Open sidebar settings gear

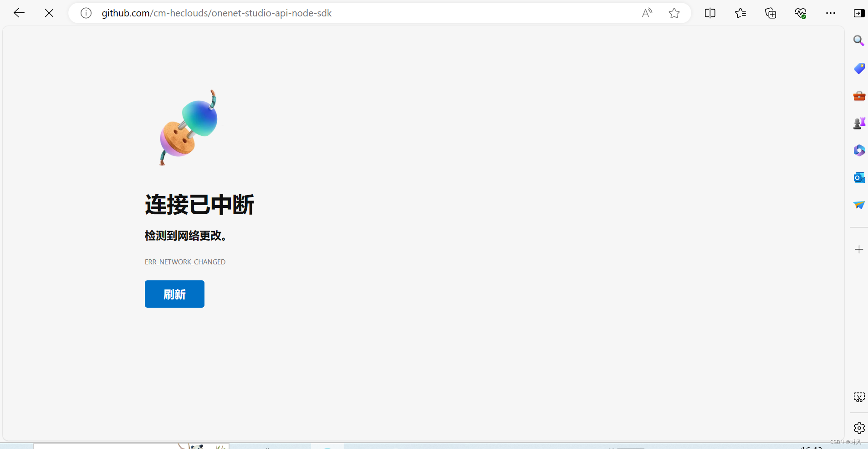tap(859, 428)
